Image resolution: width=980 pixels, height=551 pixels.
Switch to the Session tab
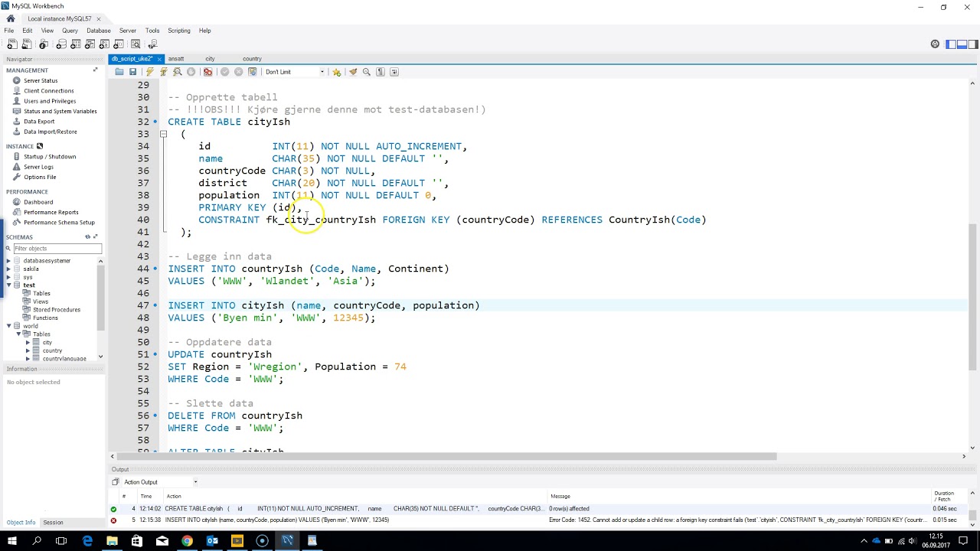click(x=53, y=523)
